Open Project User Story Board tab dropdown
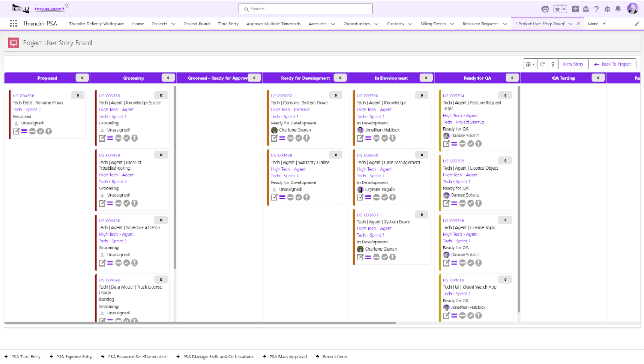Viewport: 644px width, 364px height. coord(571,24)
